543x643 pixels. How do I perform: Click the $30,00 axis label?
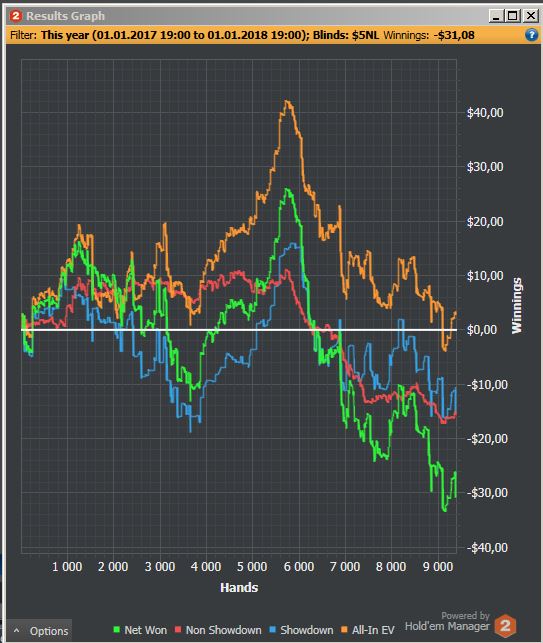point(485,167)
